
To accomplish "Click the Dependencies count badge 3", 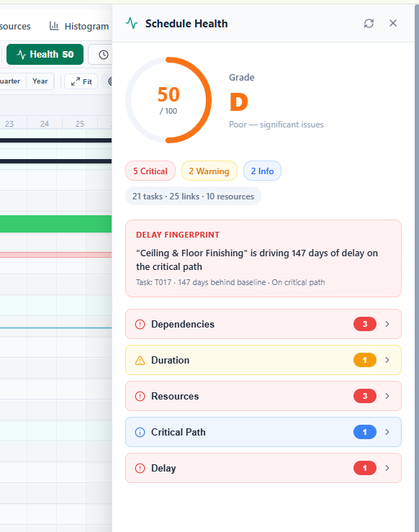I will click(365, 324).
